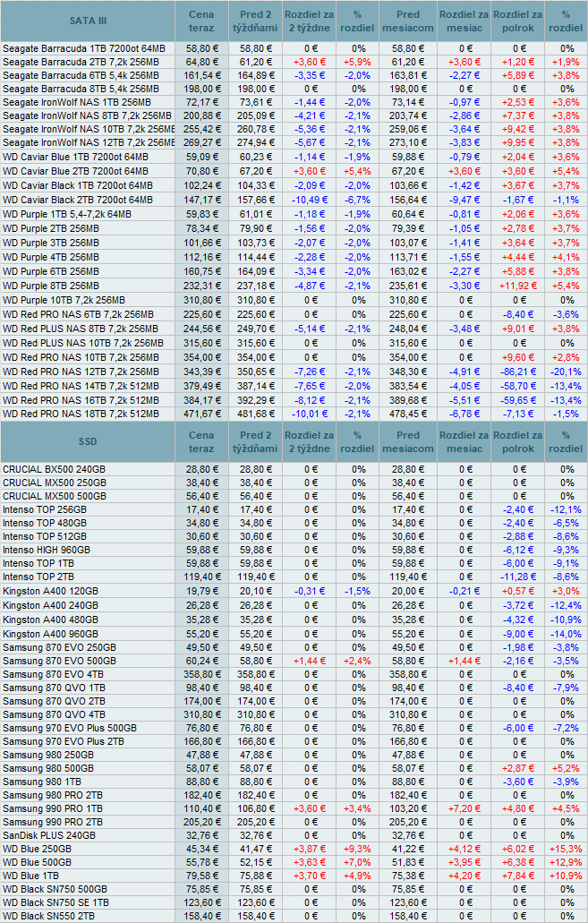Select Seagate IronWolf NAS 1TB row name

tap(77, 102)
